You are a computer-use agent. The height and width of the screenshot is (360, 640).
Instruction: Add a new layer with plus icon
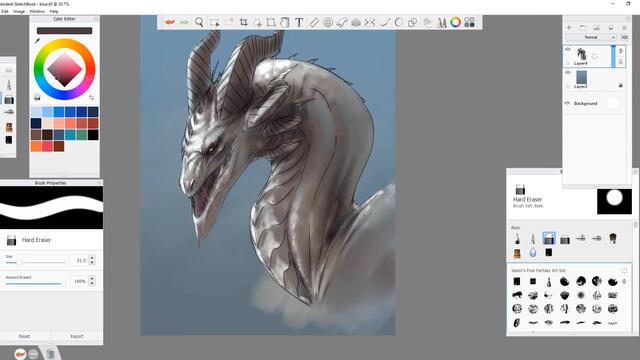[569, 28]
